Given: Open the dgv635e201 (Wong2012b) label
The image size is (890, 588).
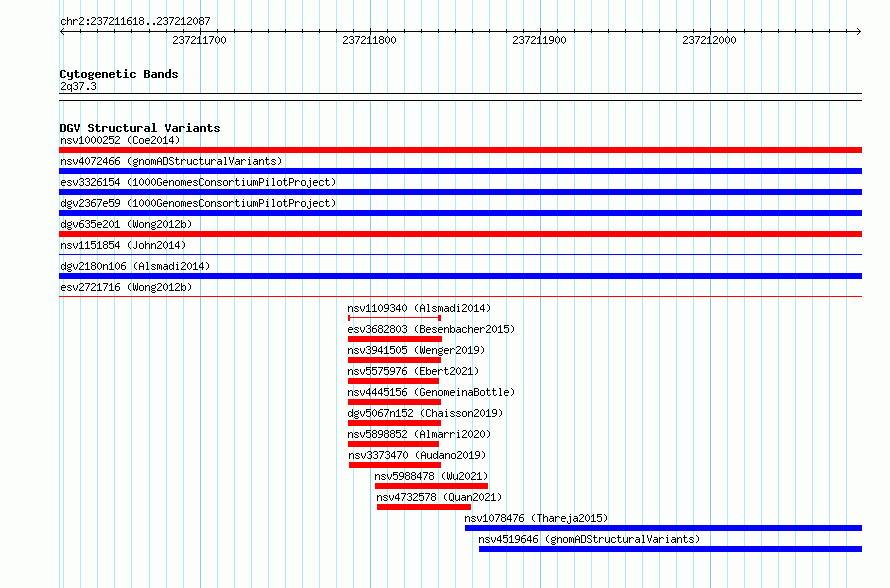Looking at the screenshot, I should pyautogui.click(x=126, y=224).
